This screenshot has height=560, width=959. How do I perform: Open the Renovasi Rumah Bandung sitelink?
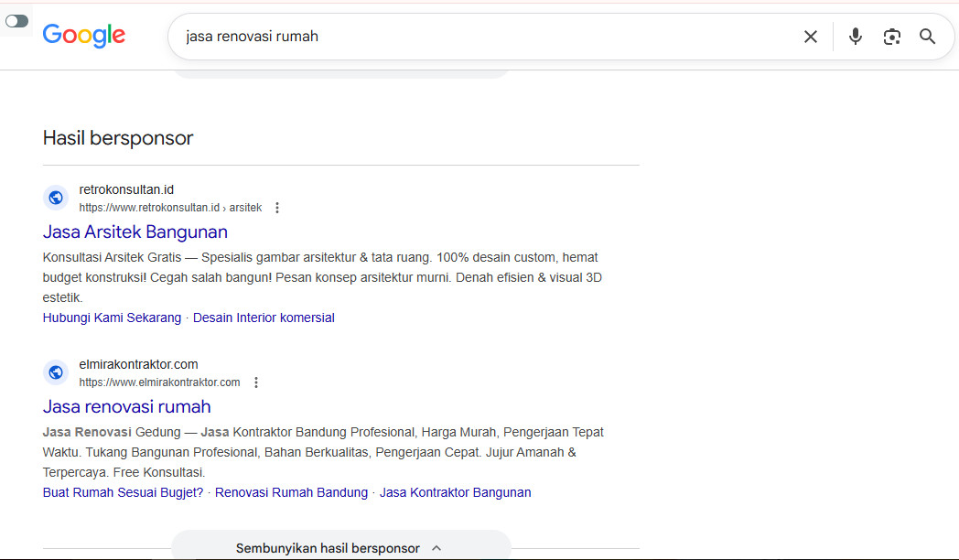[291, 493]
